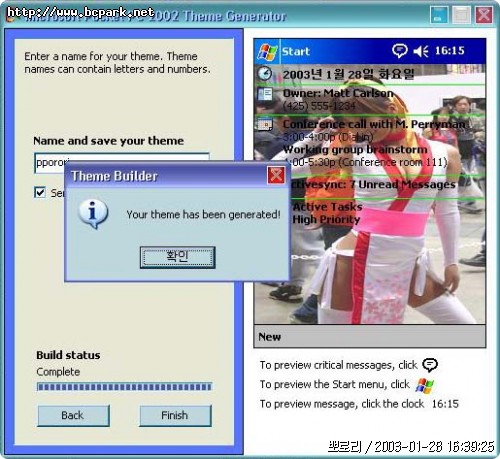Click the clock icon beside the date
This screenshot has width=500, height=459.
pos(265,73)
